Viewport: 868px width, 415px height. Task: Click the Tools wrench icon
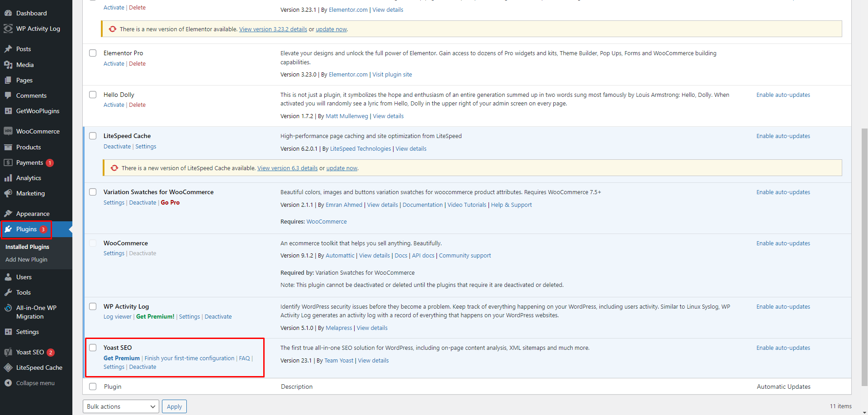(x=8, y=292)
